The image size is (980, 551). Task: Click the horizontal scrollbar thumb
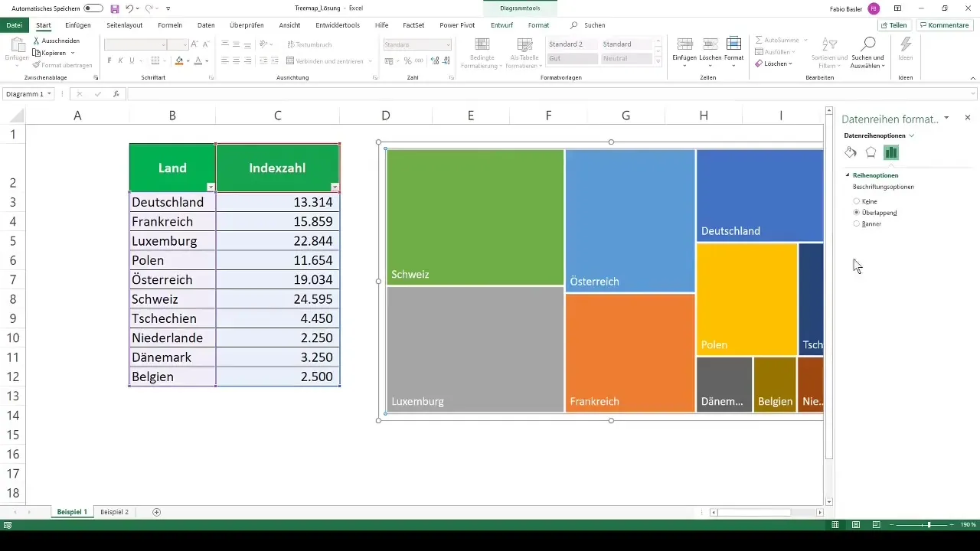[x=754, y=512]
